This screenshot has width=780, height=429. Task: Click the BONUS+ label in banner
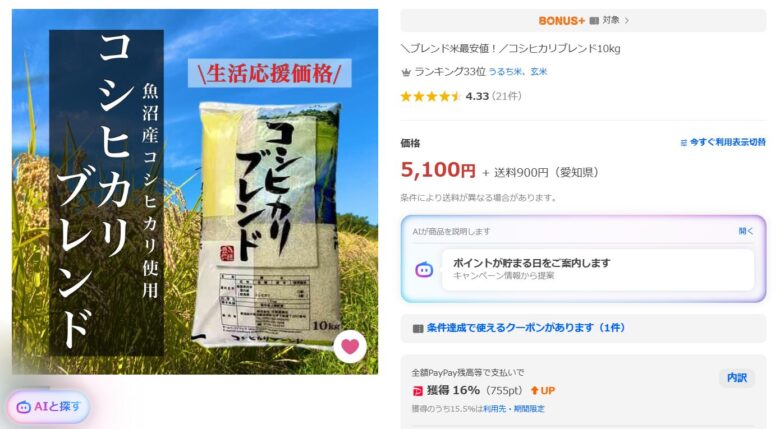(562, 21)
